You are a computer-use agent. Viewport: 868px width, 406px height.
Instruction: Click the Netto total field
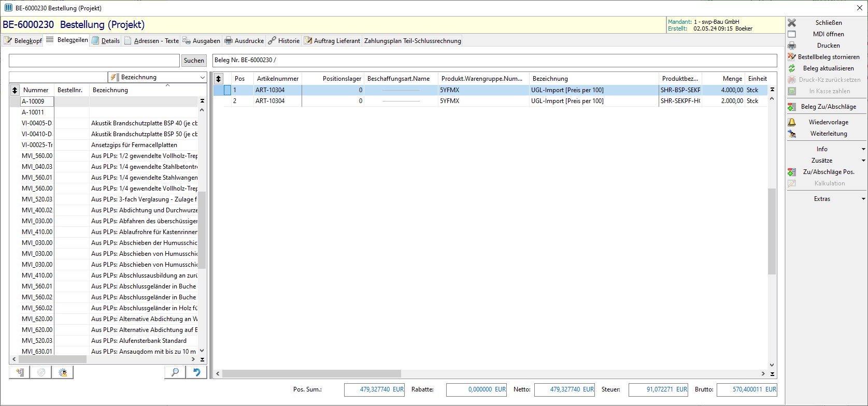(564, 389)
